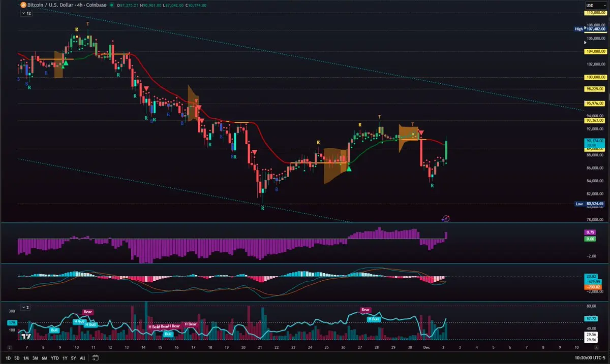
Task: Click the Bitcoin symbol logo icon
Action: click(x=22, y=5)
